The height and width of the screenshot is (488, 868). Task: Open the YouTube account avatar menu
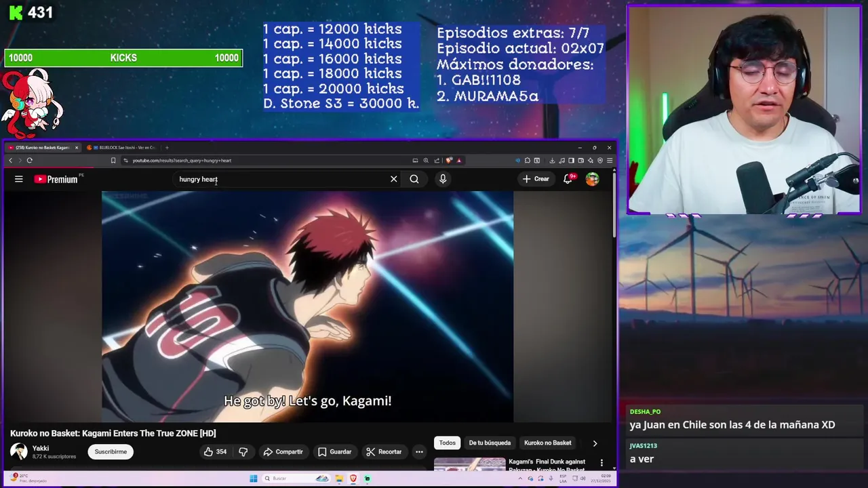[x=593, y=179]
